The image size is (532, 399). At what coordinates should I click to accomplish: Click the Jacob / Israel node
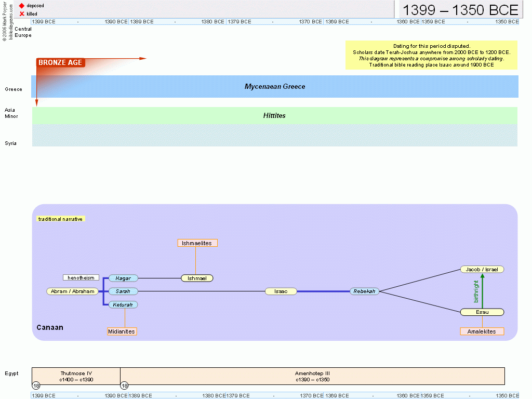[482, 270]
